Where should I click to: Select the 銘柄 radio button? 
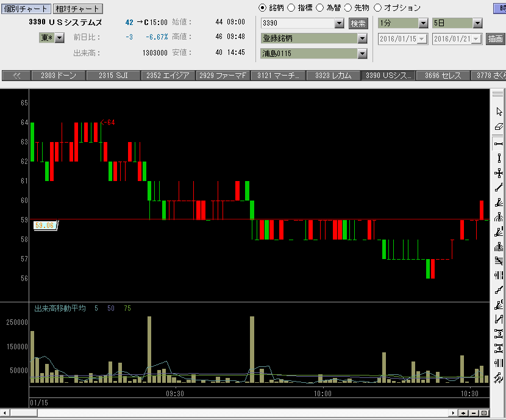[262, 8]
